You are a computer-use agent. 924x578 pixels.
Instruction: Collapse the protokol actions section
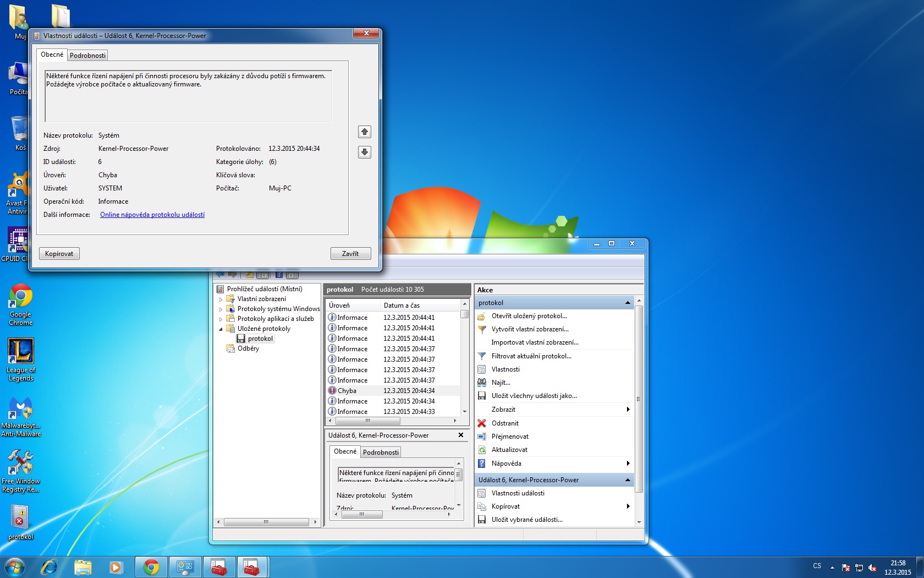[x=628, y=303]
